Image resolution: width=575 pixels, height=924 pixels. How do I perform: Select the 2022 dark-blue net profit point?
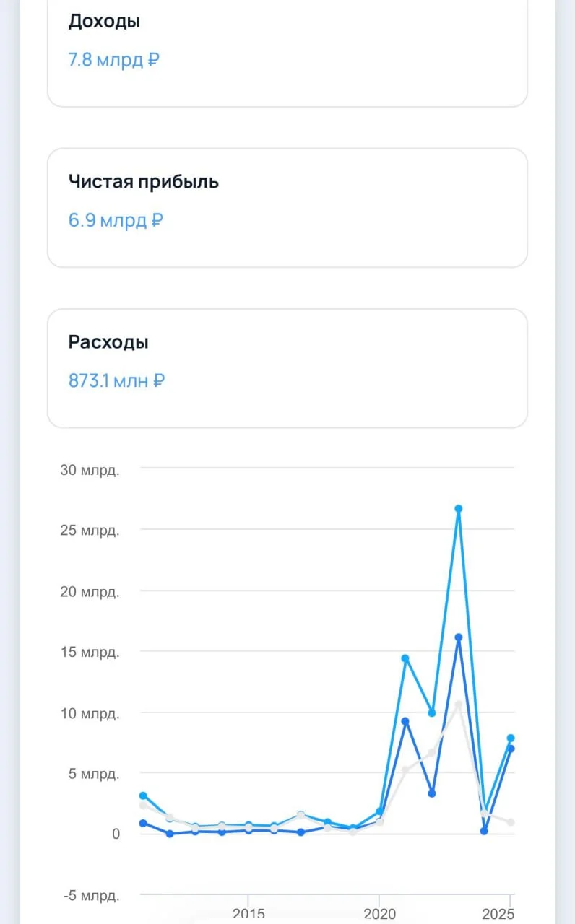pos(432,793)
